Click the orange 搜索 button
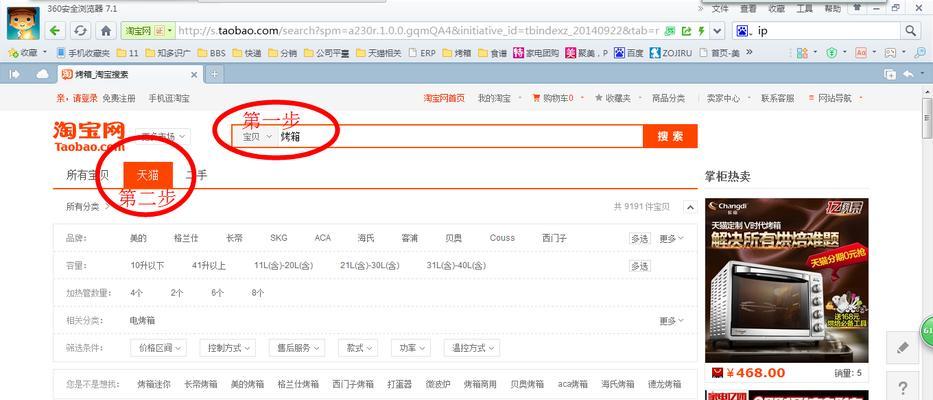This screenshot has height=400, width=933. click(670, 136)
